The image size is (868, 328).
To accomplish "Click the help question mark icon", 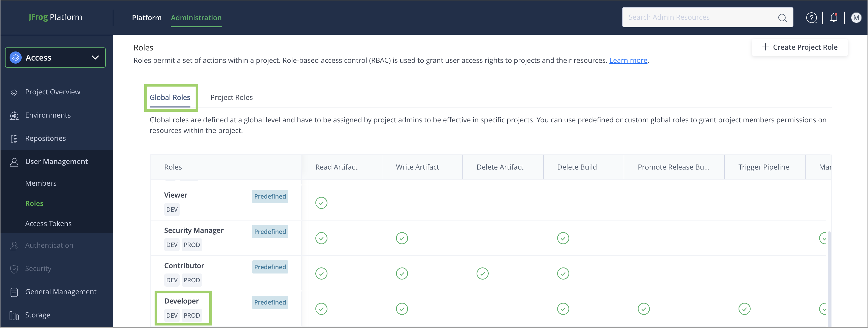I will click(x=811, y=18).
